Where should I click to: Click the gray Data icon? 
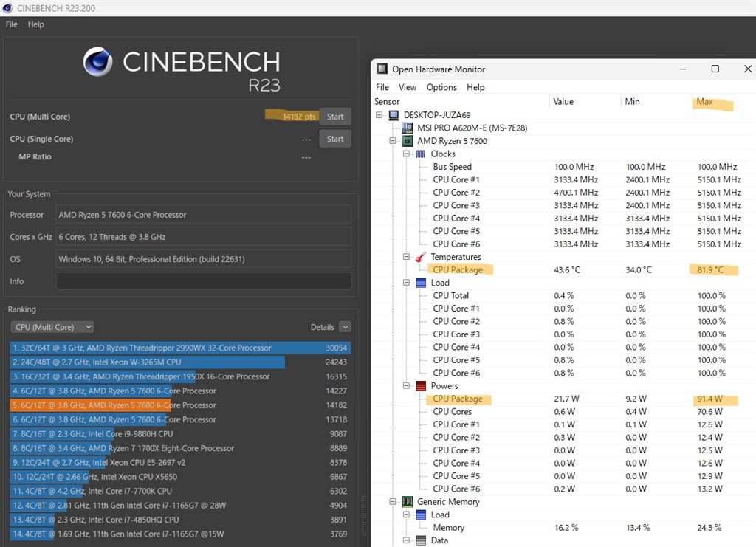coord(421,541)
